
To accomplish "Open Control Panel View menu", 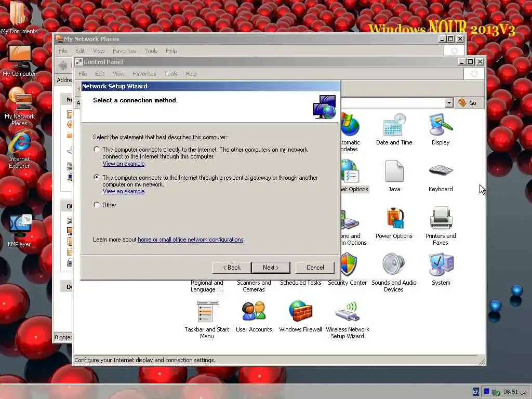I will coord(118,74).
